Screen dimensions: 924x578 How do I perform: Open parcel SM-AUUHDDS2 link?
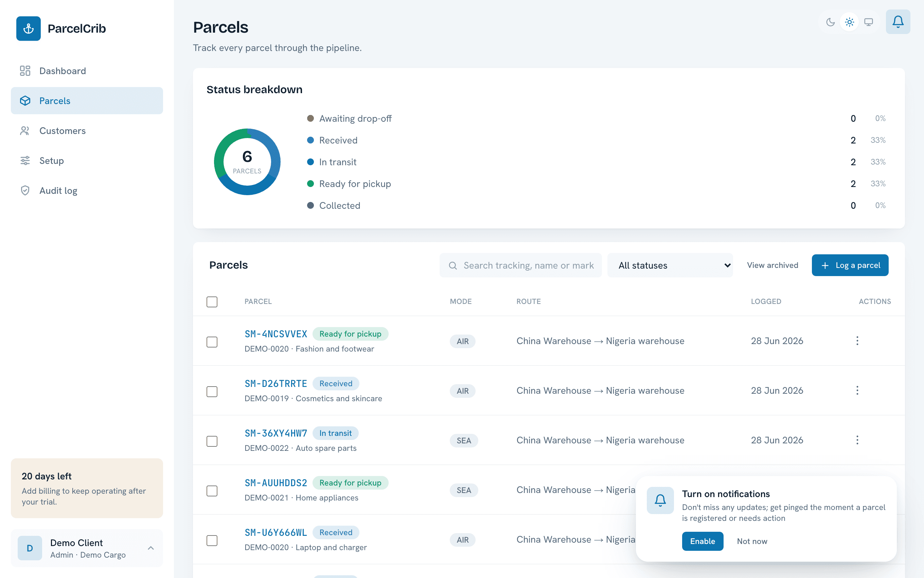pyautogui.click(x=276, y=483)
